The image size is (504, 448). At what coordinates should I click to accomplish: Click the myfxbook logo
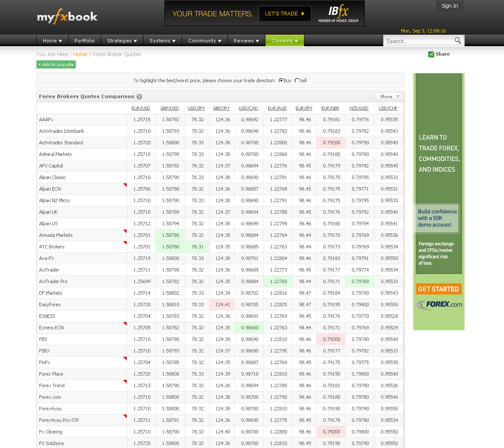tap(67, 16)
